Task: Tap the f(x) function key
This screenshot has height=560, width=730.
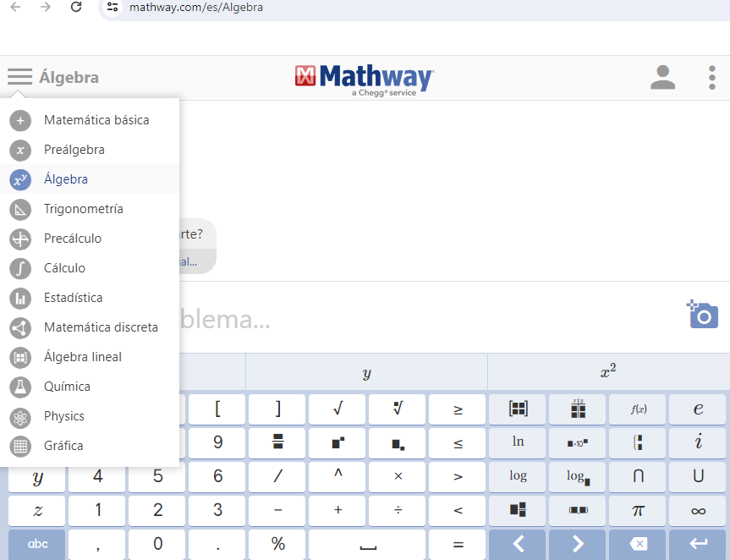Action: click(639, 409)
